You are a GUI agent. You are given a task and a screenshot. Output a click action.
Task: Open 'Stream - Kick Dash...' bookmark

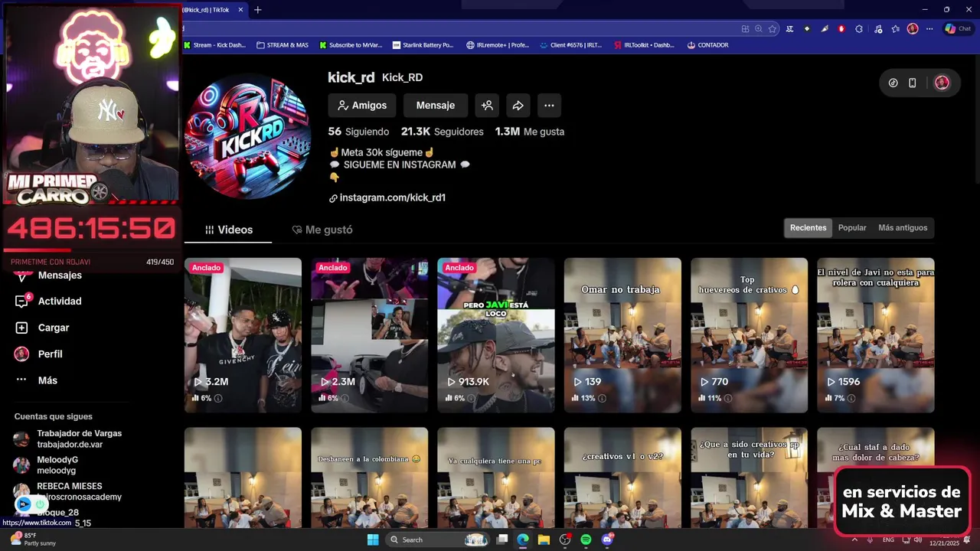(x=214, y=45)
